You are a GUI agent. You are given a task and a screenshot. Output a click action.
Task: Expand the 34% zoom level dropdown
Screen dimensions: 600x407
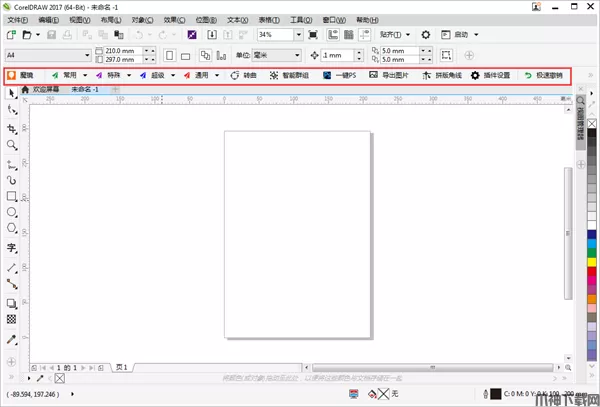point(298,35)
